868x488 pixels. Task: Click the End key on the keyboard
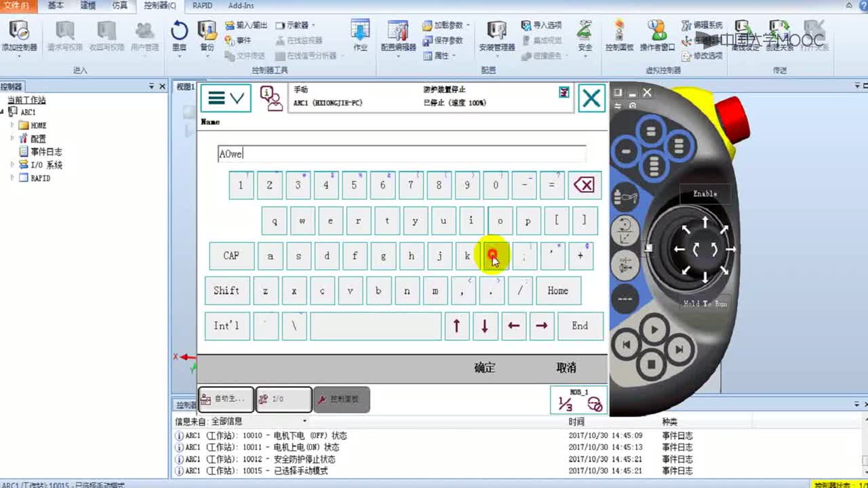(580, 326)
